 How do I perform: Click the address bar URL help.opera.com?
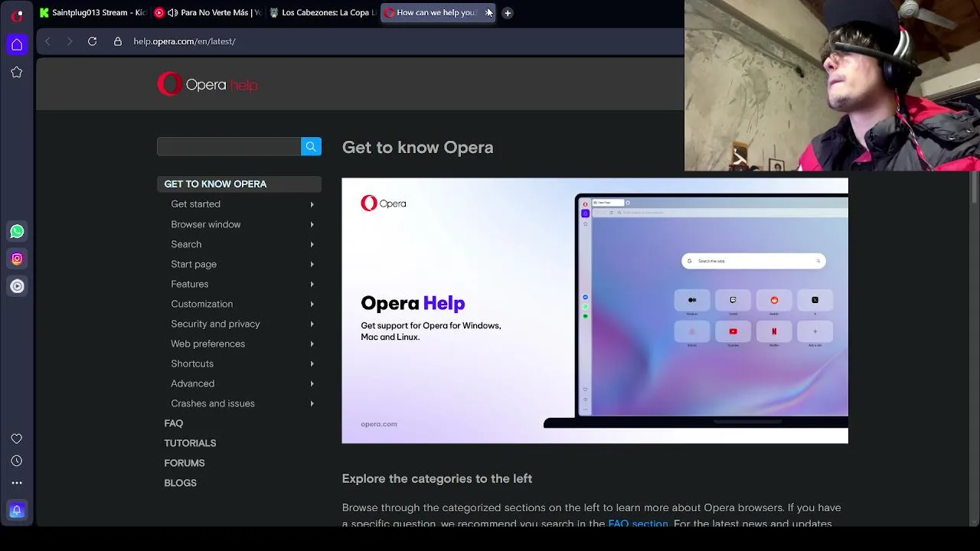[x=185, y=41]
